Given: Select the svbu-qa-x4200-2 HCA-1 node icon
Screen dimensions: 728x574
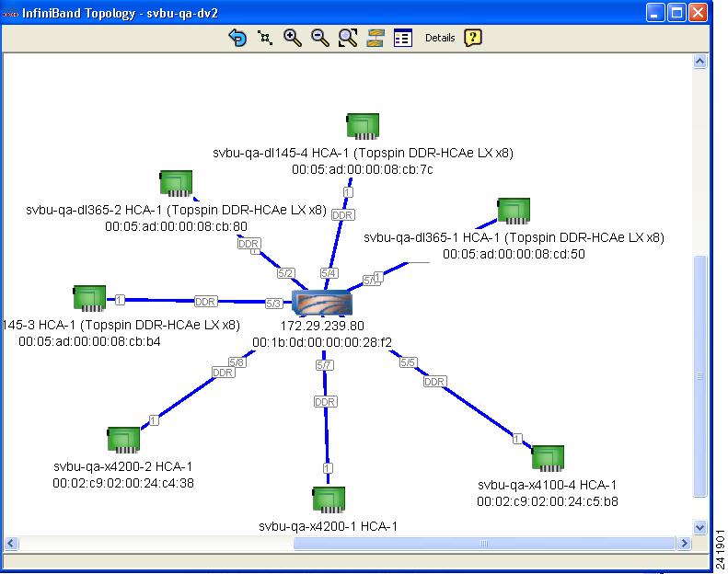Looking at the screenshot, I should (x=123, y=440).
